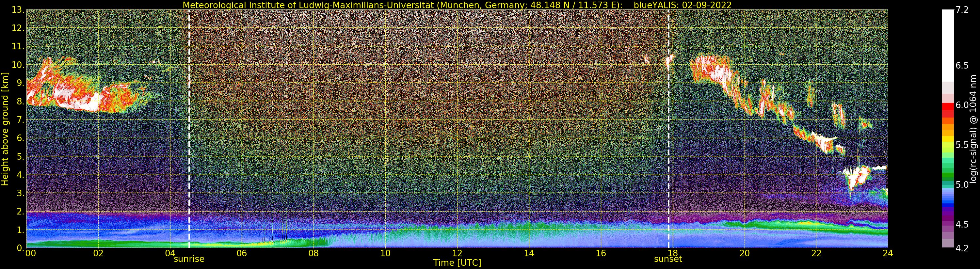Click the 20 time tick label

(x=745, y=253)
